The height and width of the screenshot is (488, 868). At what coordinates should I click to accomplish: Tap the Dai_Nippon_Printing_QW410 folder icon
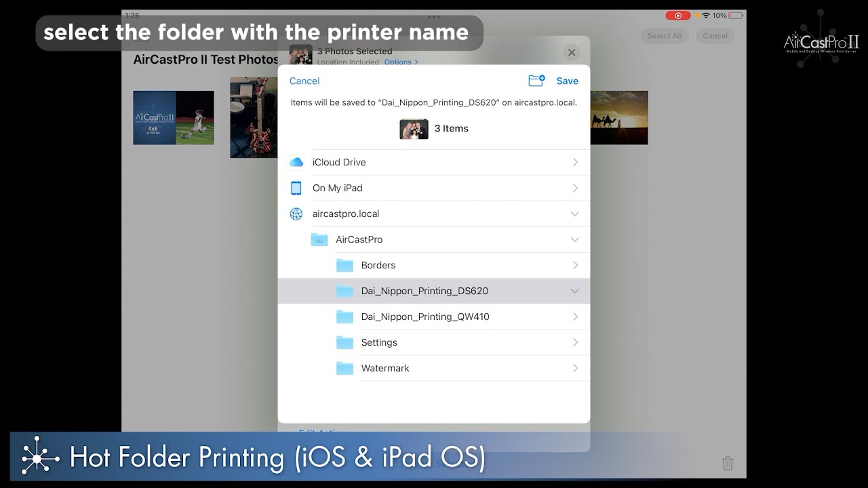345,317
